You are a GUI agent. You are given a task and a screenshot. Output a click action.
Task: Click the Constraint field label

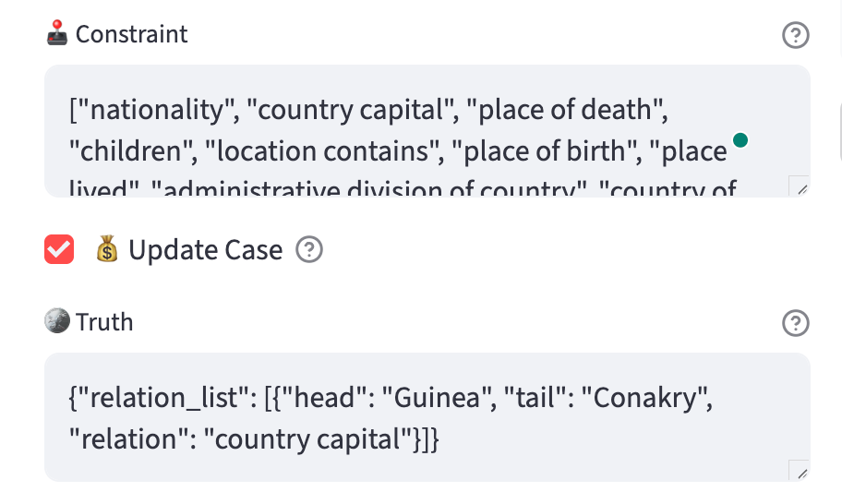[x=131, y=34]
